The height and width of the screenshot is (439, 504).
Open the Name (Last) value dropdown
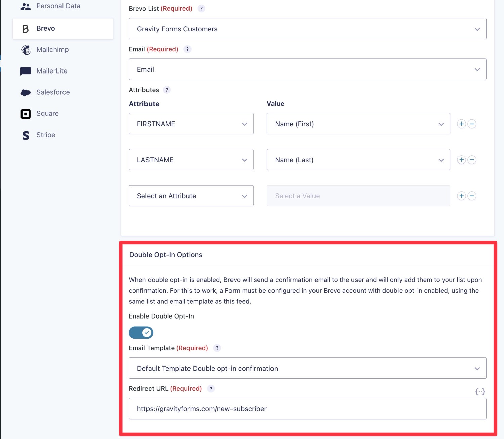(358, 160)
